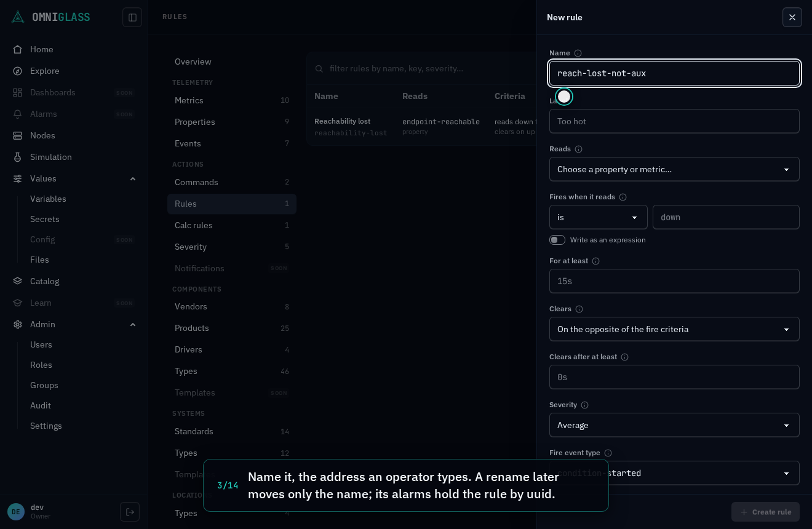The width and height of the screenshot is (812, 529).
Task: Click the Fires value field showing down
Action: 726,217
